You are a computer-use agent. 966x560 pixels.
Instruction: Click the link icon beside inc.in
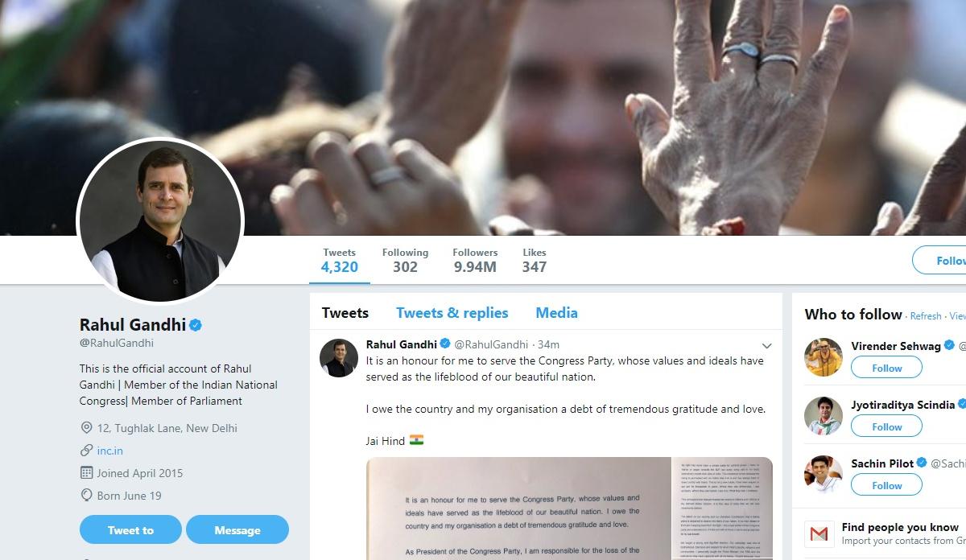(x=86, y=451)
